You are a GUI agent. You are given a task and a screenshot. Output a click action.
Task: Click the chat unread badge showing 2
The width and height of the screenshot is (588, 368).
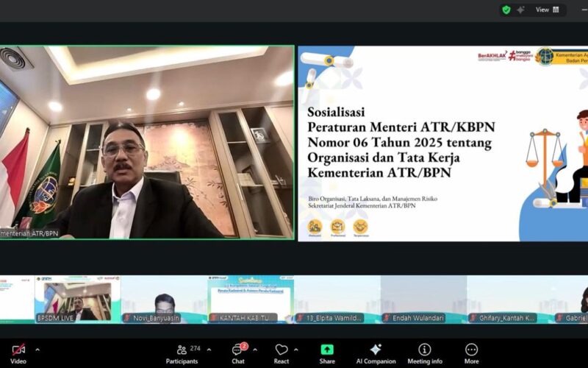tap(244, 346)
